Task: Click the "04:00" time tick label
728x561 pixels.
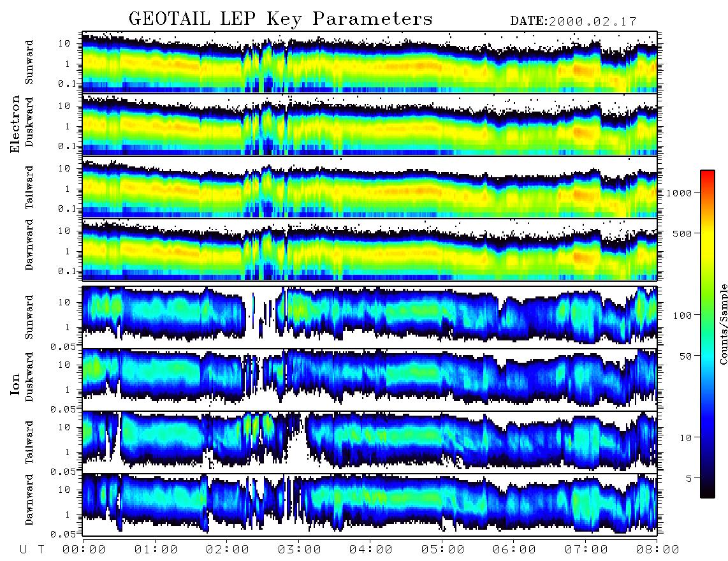Action: 371,550
